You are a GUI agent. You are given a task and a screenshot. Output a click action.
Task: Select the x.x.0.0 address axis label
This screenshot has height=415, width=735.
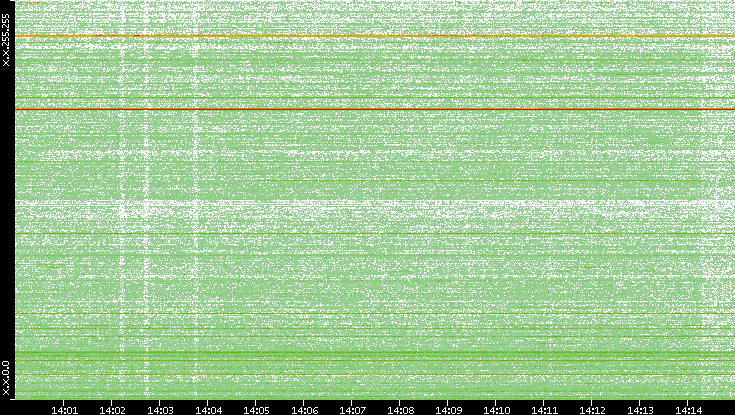click(6, 378)
